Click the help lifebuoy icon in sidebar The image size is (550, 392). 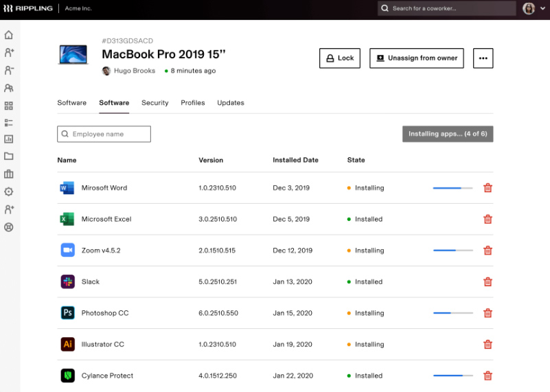(x=9, y=227)
